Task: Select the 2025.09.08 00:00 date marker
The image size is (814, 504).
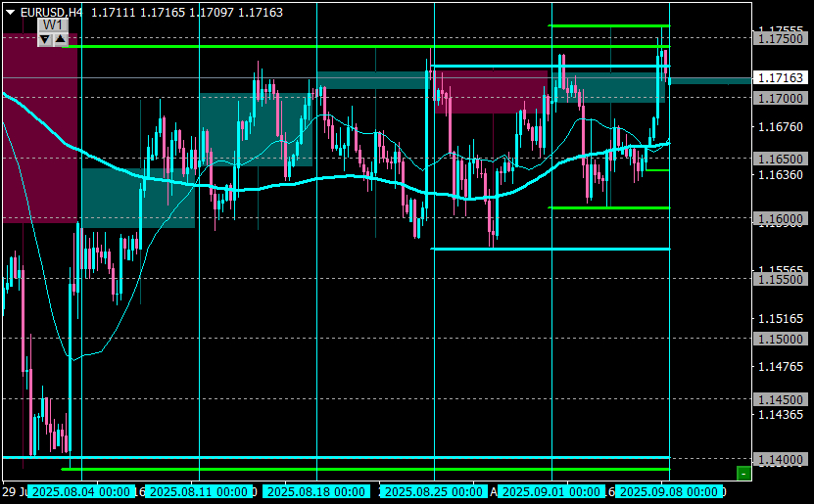Action: [669, 491]
